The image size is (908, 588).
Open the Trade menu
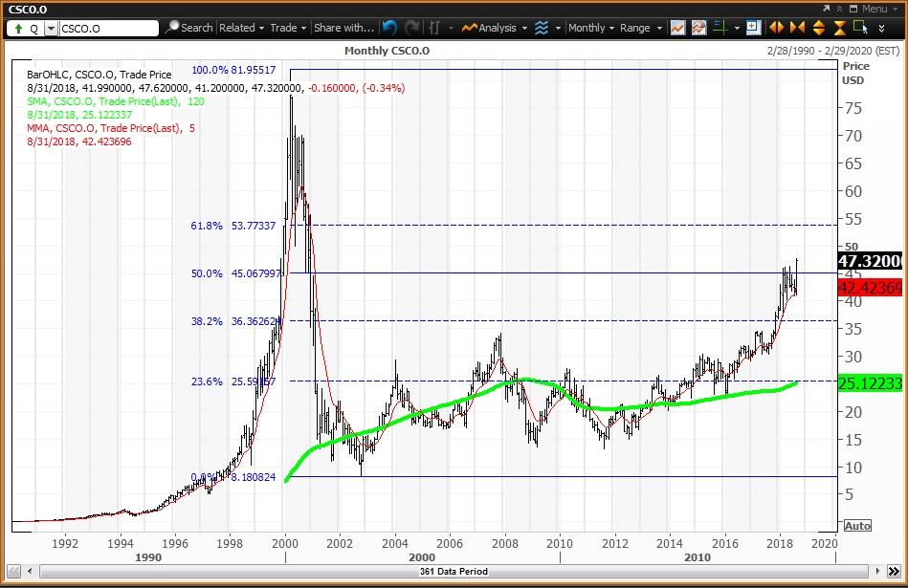click(286, 28)
